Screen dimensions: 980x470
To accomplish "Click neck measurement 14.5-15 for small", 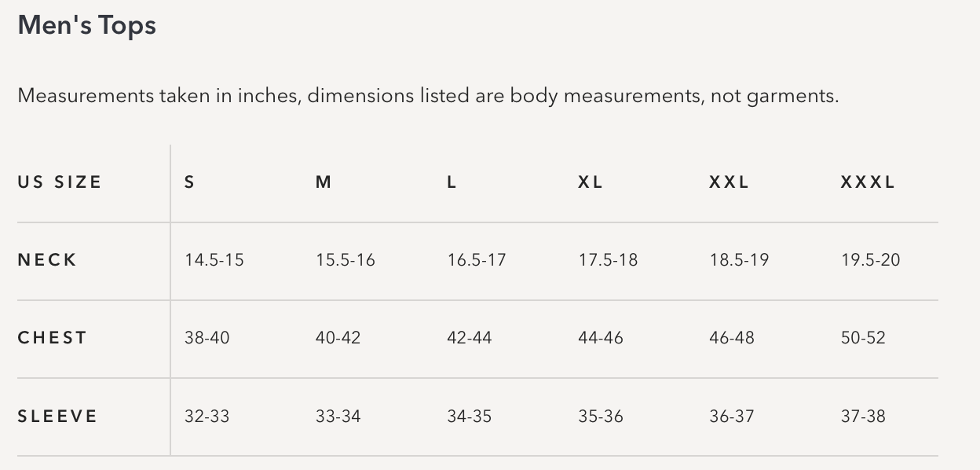I will pos(214,260).
